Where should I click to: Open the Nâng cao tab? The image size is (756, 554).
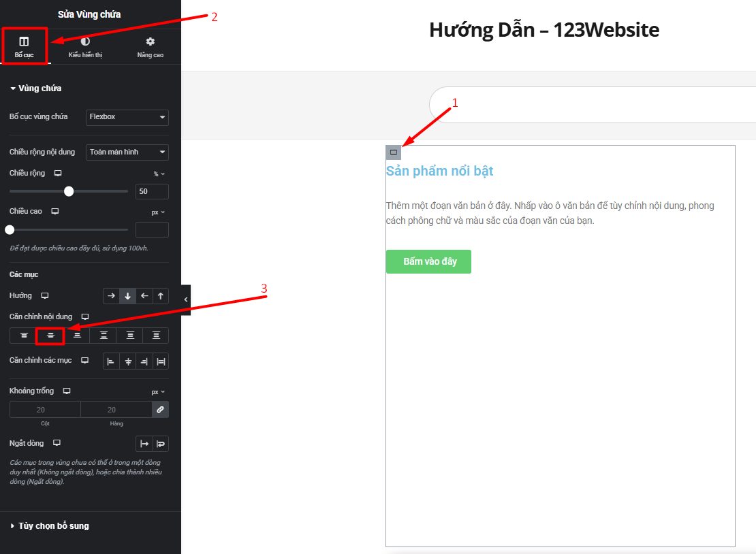[150, 47]
